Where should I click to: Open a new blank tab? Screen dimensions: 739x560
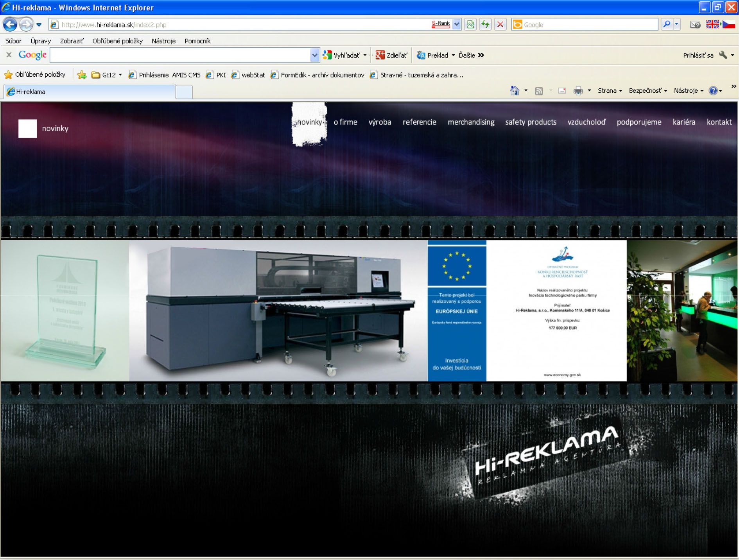pyautogui.click(x=184, y=92)
